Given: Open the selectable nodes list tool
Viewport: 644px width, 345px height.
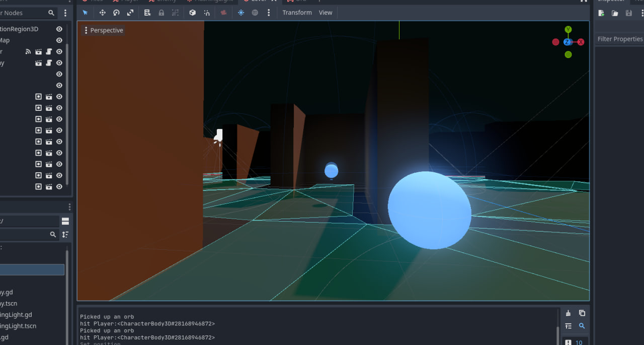Looking at the screenshot, I should tap(147, 13).
